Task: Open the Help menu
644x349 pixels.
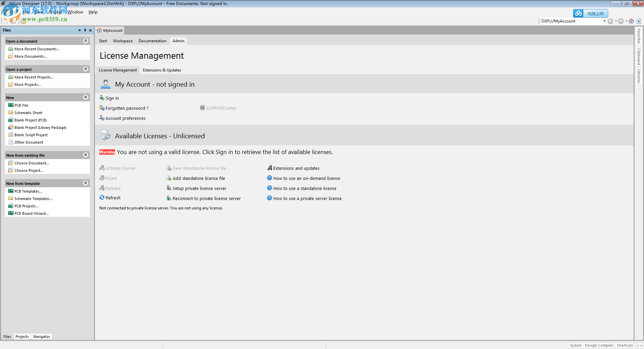Action: pos(93,12)
